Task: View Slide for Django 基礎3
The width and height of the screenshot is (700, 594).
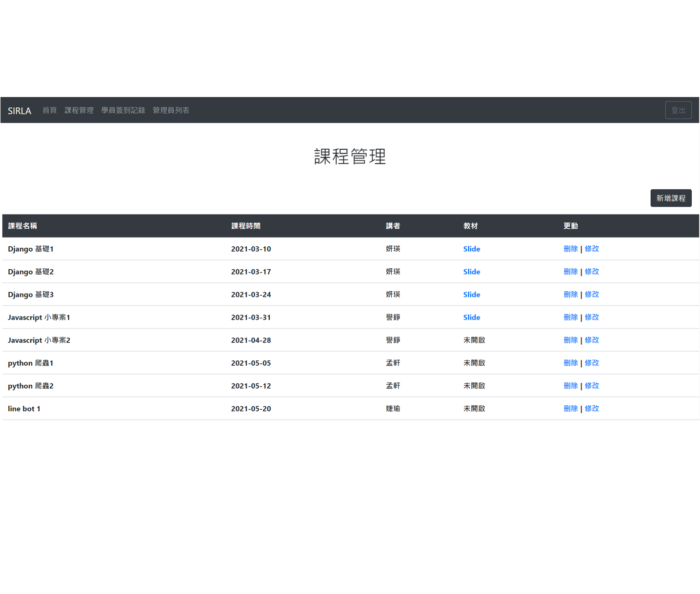Action: pos(471,295)
